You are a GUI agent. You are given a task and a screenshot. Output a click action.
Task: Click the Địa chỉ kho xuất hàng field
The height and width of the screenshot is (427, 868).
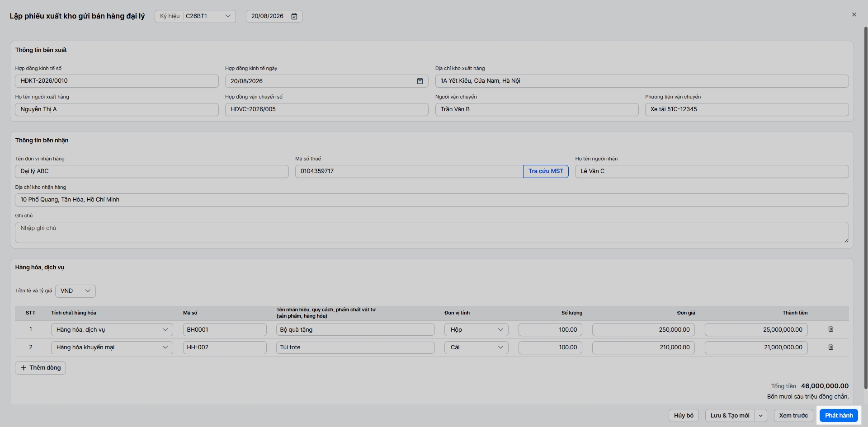(x=642, y=81)
